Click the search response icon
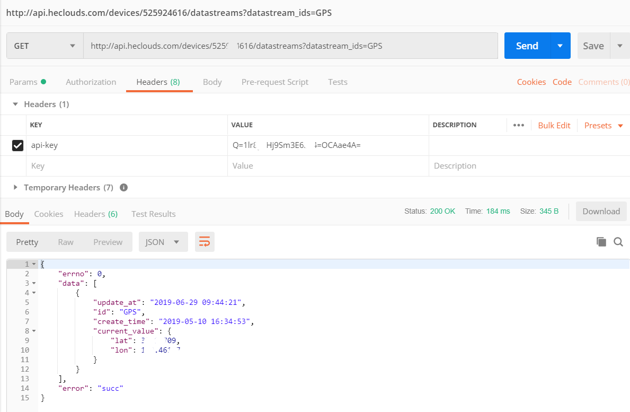 point(618,242)
